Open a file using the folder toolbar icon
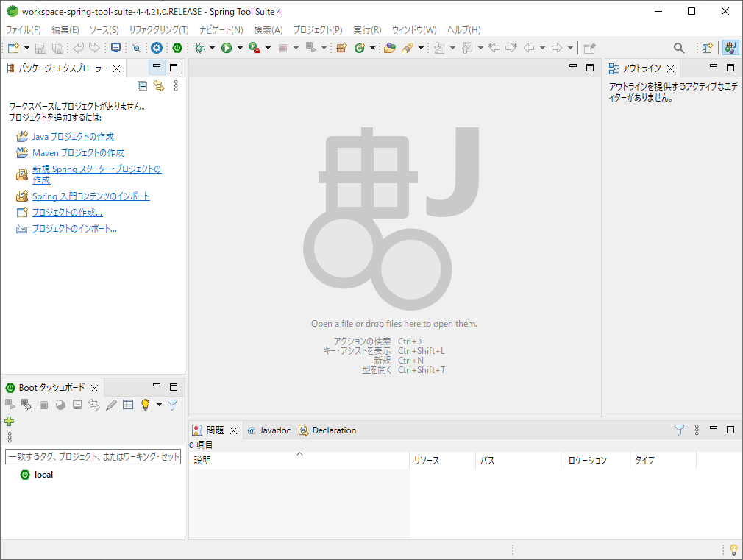The image size is (743, 560). click(389, 47)
